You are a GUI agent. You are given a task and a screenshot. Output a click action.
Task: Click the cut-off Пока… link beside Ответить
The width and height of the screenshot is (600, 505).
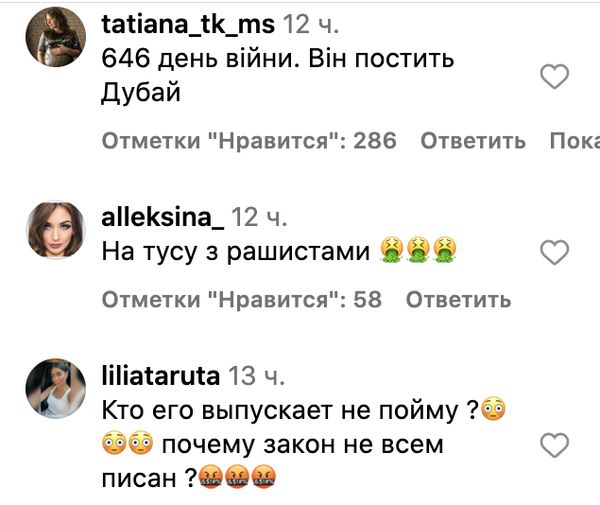coord(575,141)
